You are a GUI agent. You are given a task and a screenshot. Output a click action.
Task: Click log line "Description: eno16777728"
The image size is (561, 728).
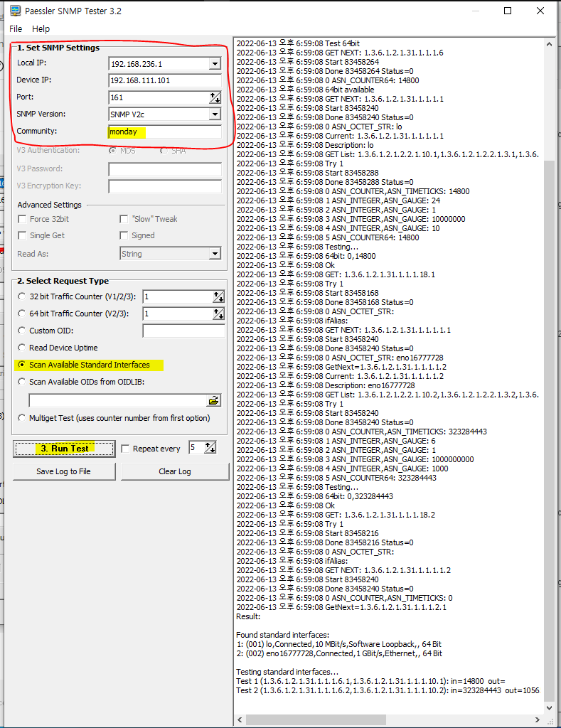(x=326, y=385)
